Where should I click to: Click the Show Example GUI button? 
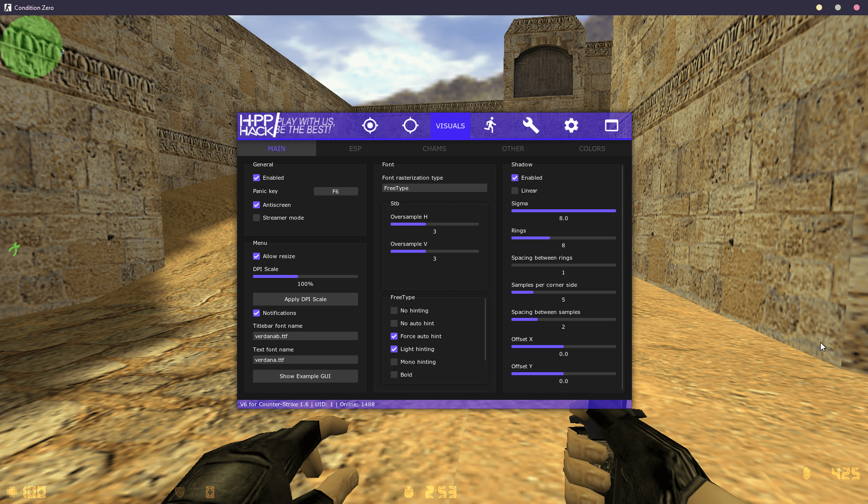click(305, 376)
